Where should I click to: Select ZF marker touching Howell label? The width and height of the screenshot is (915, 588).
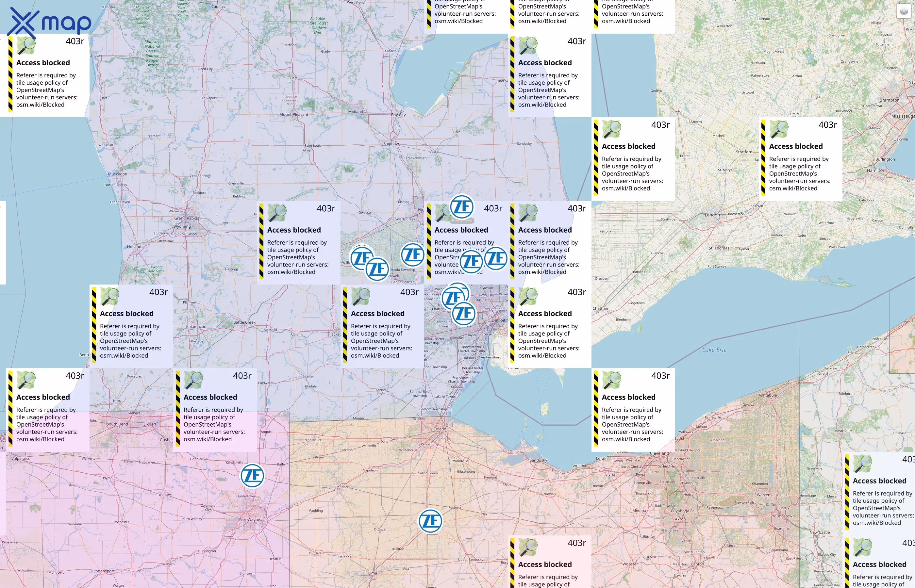click(377, 269)
